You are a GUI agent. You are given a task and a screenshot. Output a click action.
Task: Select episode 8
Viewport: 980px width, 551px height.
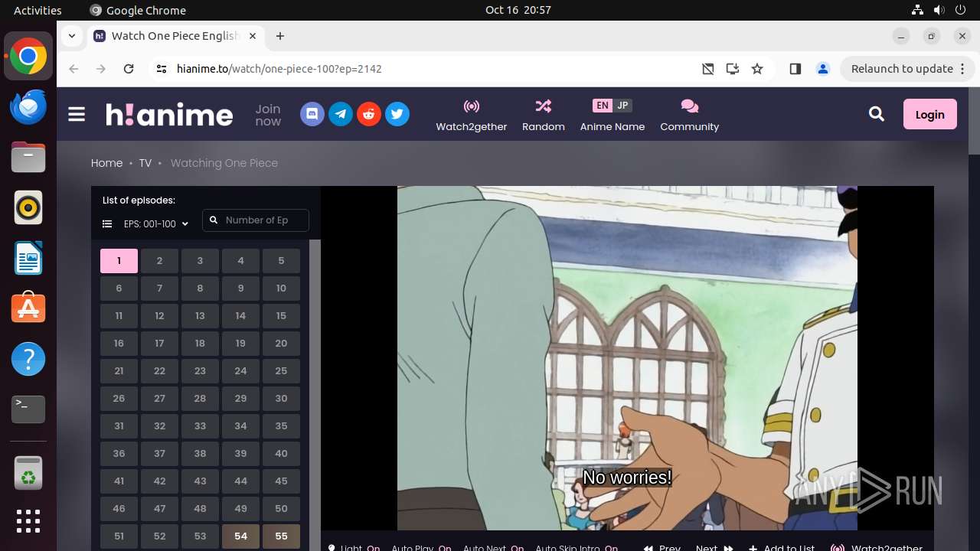point(200,289)
